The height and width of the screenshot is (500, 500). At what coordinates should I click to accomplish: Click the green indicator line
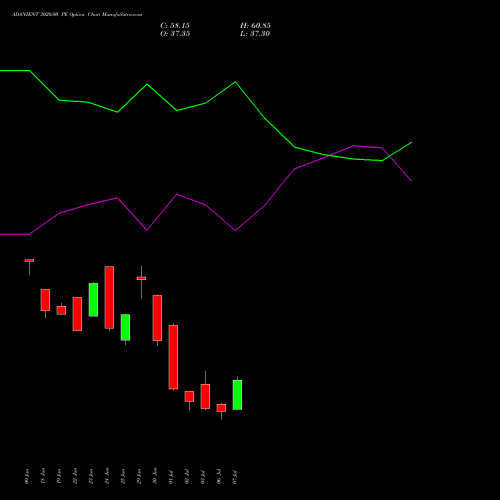tap(206, 103)
